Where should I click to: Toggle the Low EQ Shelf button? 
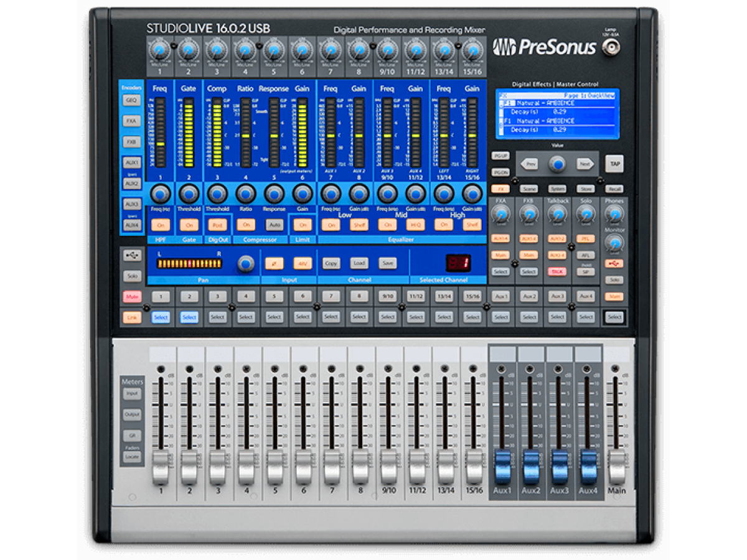coord(359,225)
